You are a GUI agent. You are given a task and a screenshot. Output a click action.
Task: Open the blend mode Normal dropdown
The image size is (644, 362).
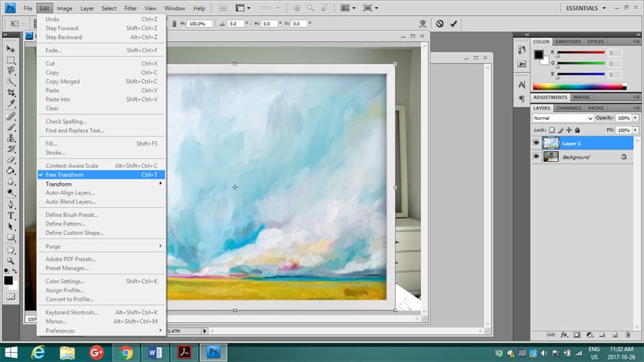point(563,118)
